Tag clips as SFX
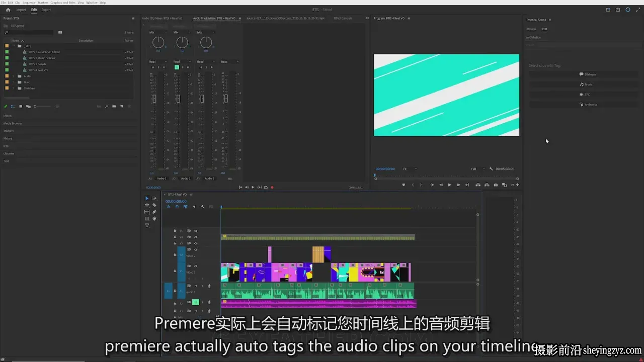 (x=585, y=95)
